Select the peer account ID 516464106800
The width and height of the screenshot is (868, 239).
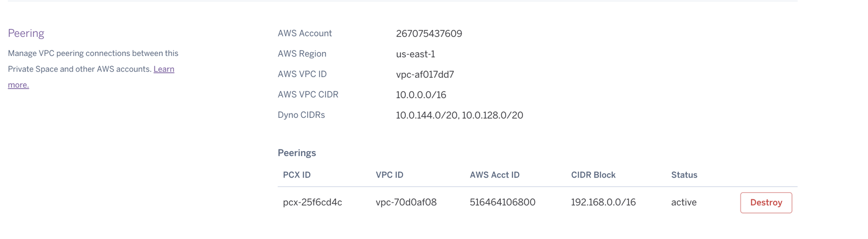click(x=502, y=203)
